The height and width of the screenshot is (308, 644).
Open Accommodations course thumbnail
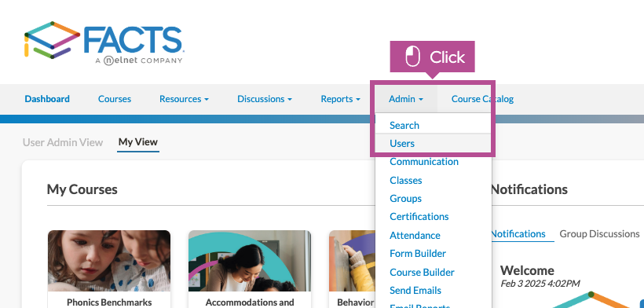pos(250,261)
